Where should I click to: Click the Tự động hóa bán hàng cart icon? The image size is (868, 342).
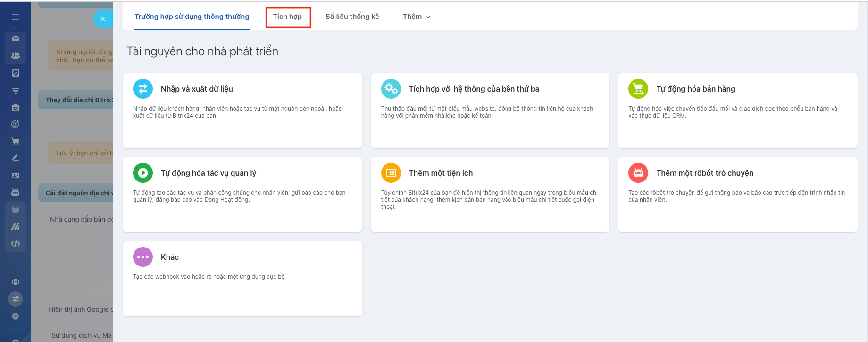click(x=638, y=89)
